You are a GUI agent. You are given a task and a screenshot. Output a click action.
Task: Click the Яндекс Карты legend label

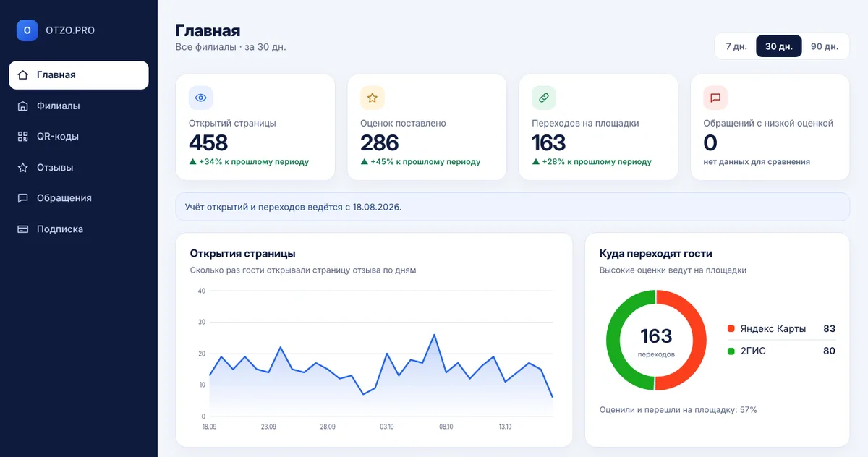(773, 329)
